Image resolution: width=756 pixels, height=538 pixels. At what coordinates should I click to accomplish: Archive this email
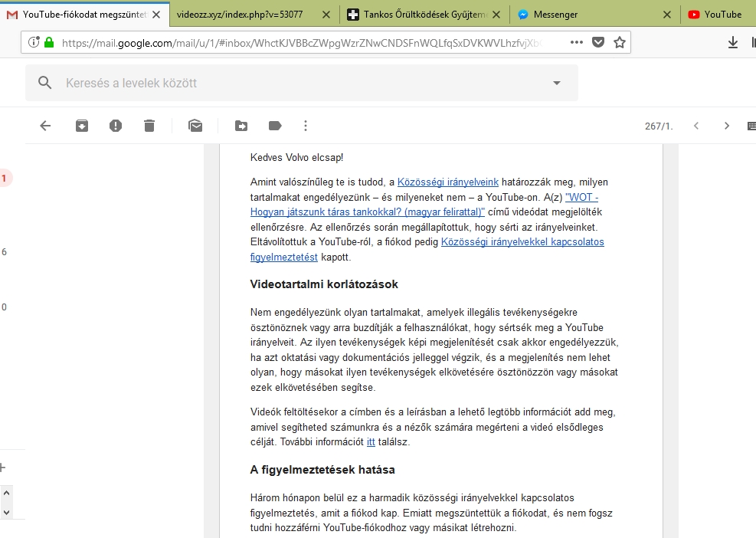click(82, 126)
